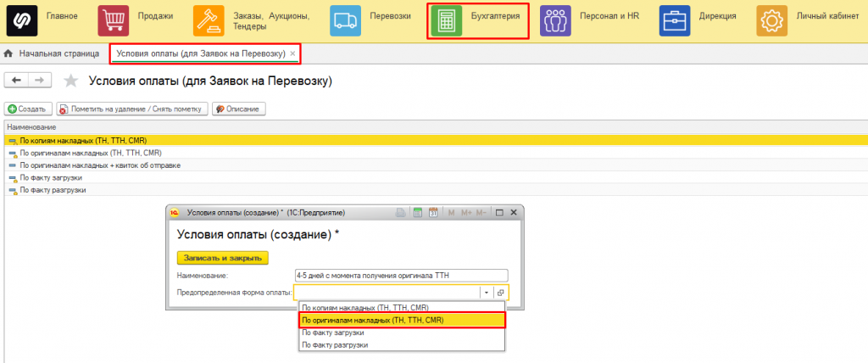Click the Описание button

(x=238, y=109)
